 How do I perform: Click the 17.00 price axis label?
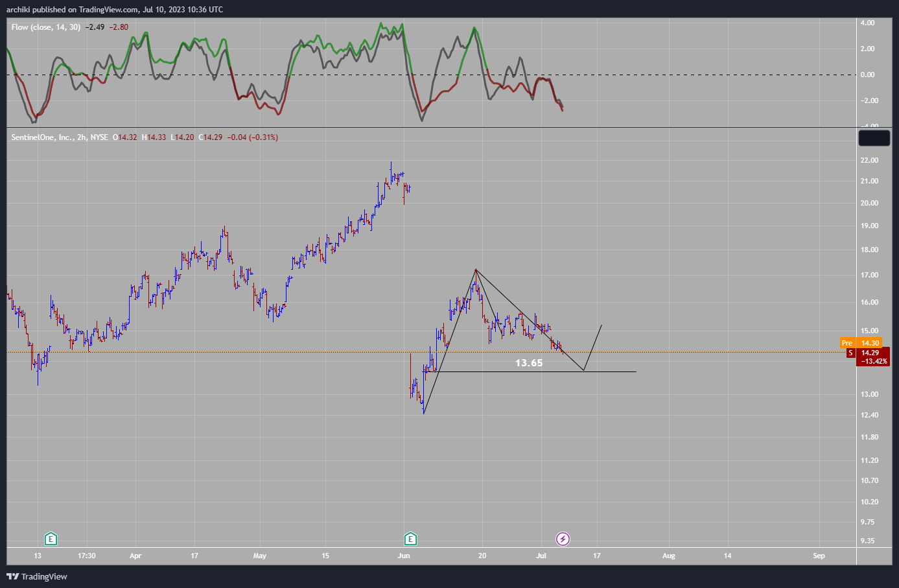pos(869,275)
